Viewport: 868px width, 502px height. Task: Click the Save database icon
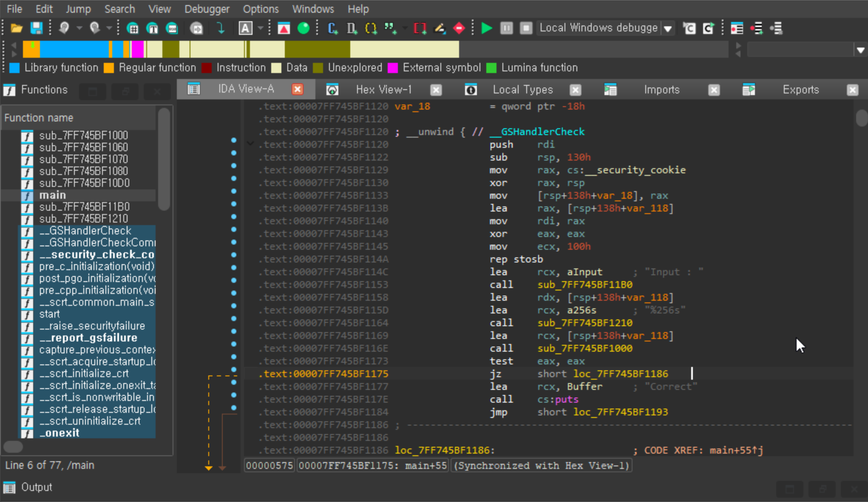tap(37, 28)
